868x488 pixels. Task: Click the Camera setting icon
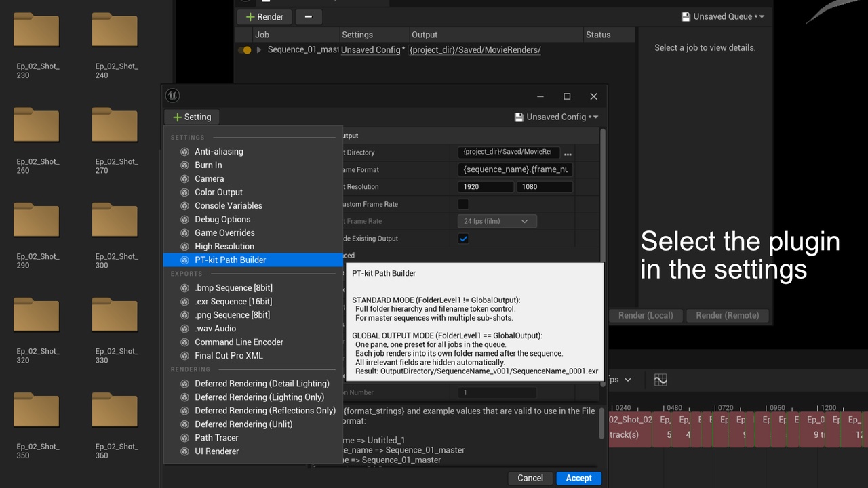click(x=184, y=179)
